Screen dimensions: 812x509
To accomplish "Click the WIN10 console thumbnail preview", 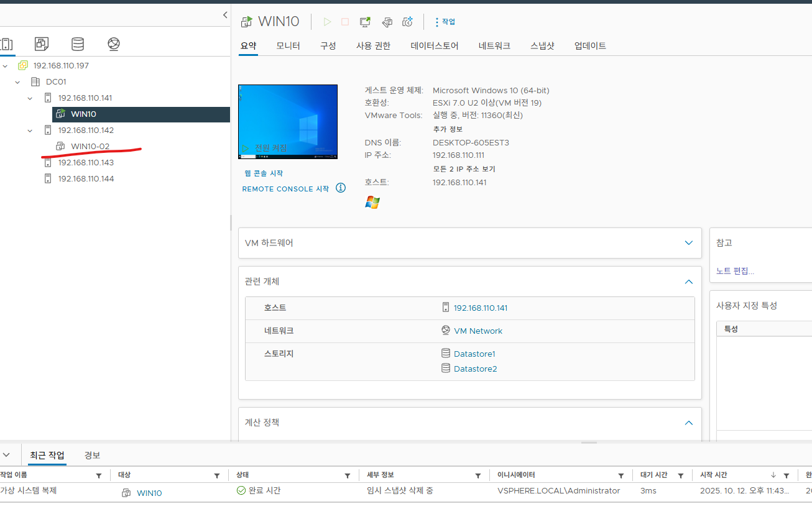I will pyautogui.click(x=288, y=122).
